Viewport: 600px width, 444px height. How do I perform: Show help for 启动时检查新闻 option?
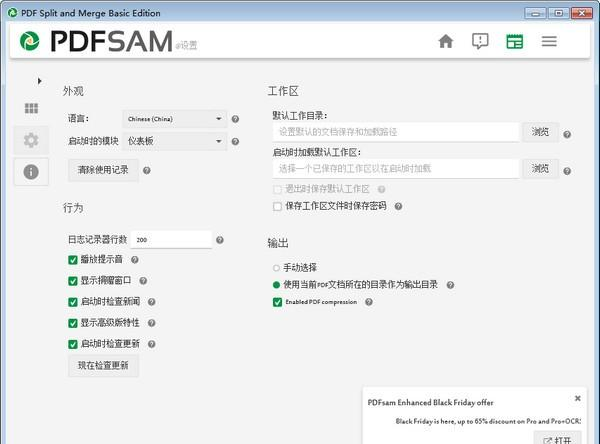pos(152,302)
